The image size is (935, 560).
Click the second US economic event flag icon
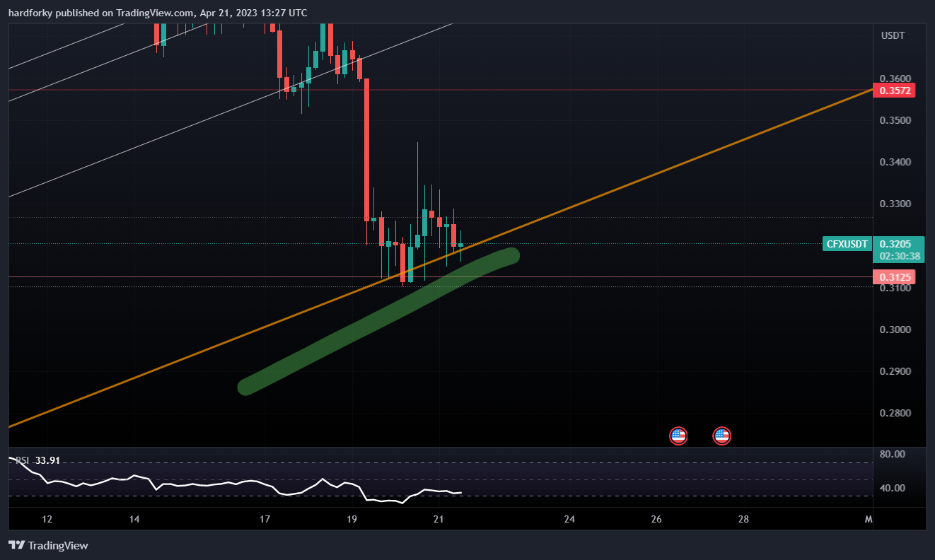tap(721, 436)
